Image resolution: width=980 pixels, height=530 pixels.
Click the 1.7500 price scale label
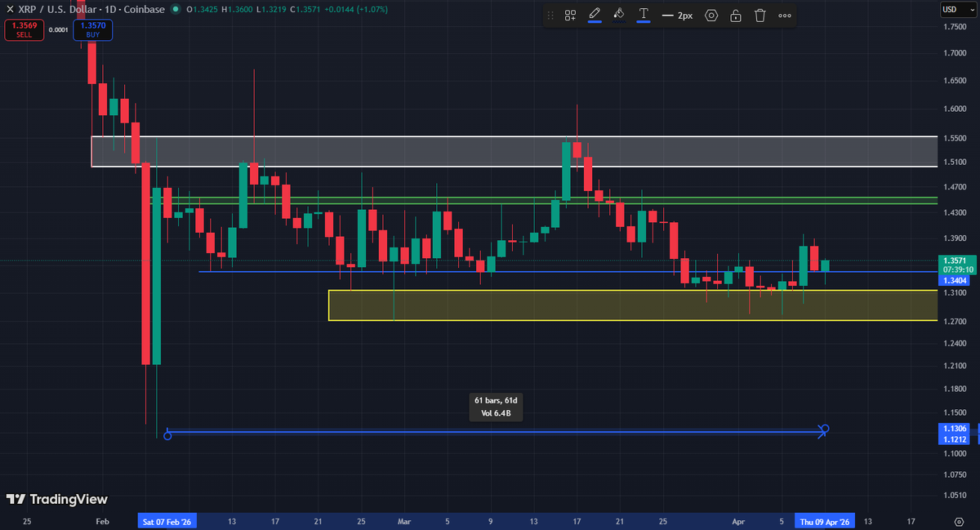click(x=955, y=27)
